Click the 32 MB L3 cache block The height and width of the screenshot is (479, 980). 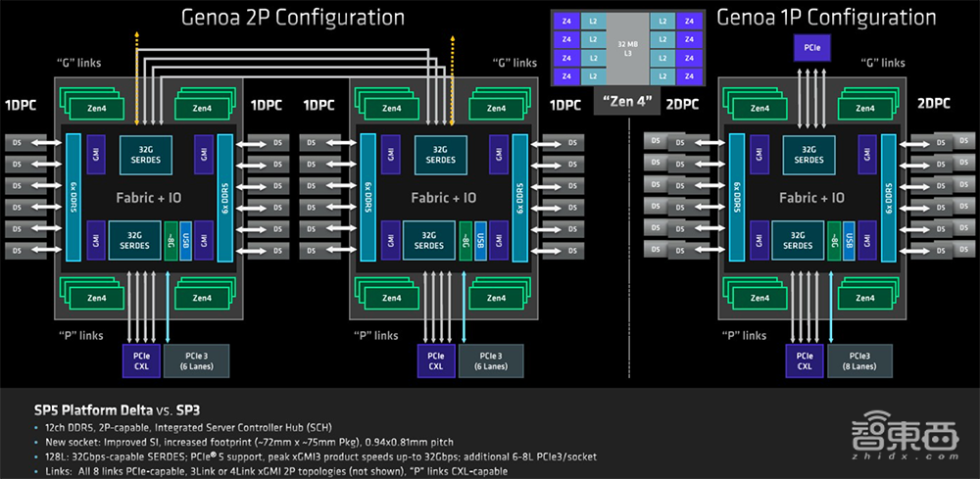click(622, 50)
